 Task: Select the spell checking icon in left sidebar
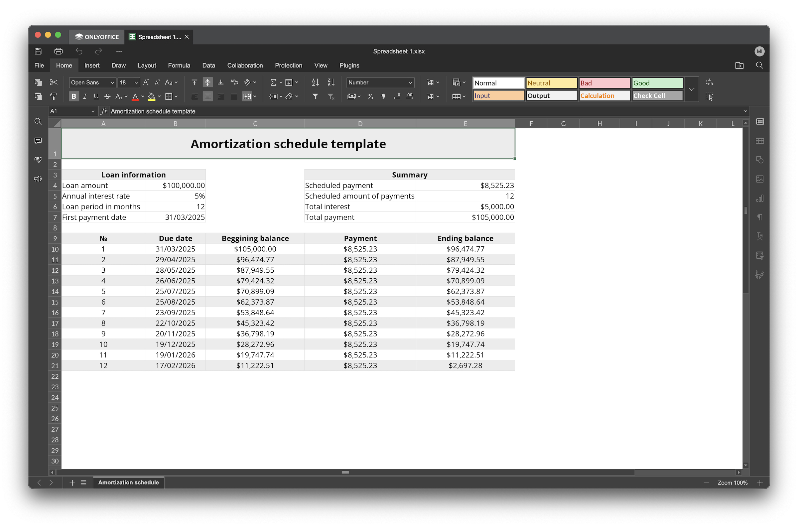[38, 160]
